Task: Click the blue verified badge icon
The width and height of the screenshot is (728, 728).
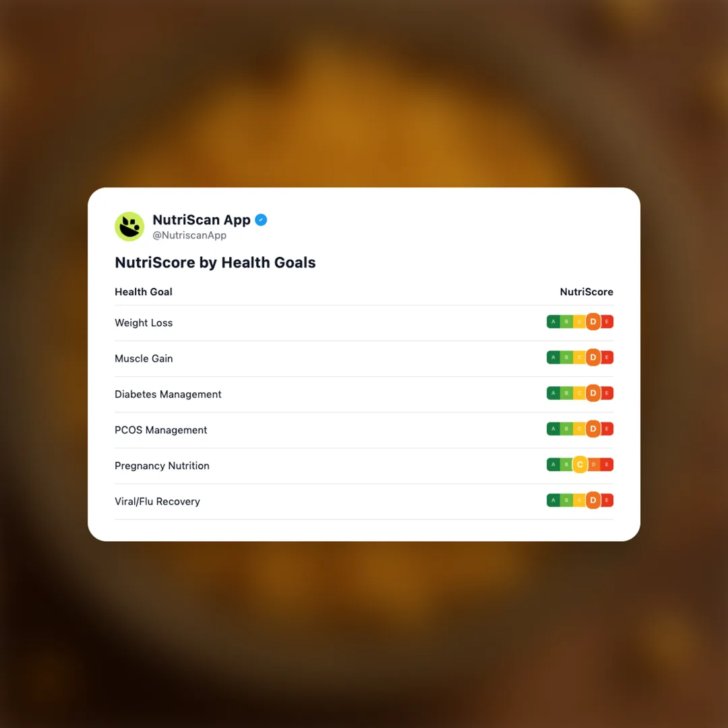Action: click(261, 220)
